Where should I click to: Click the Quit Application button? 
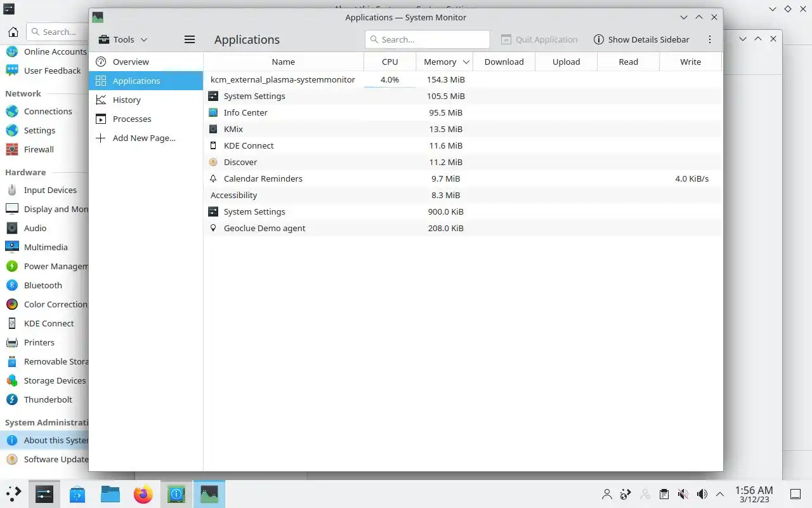tap(539, 39)
